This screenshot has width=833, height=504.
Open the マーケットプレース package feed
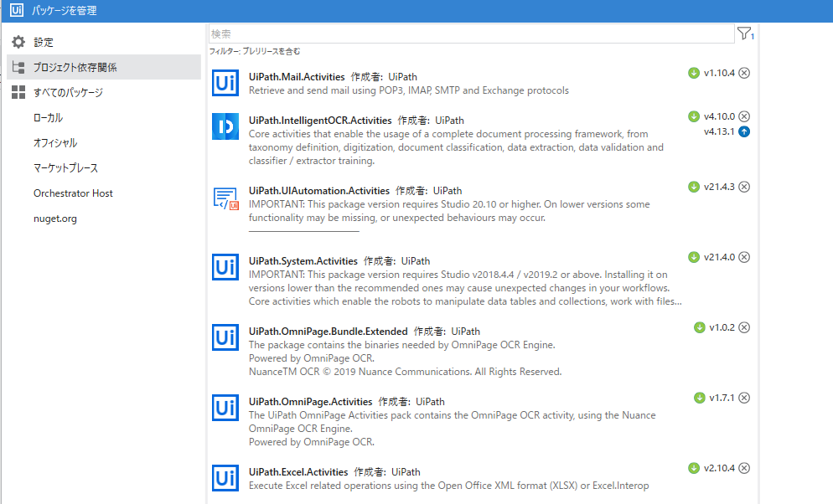tap(66, 168)
